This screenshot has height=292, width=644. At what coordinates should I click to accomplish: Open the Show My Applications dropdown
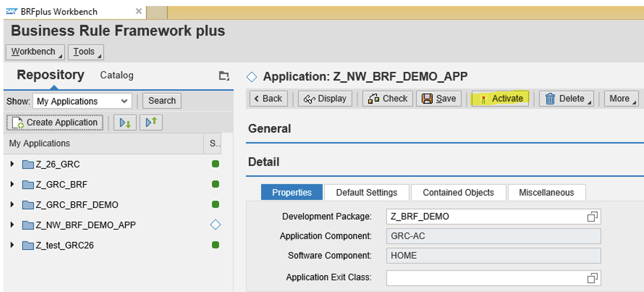click(x=82, y=102)
